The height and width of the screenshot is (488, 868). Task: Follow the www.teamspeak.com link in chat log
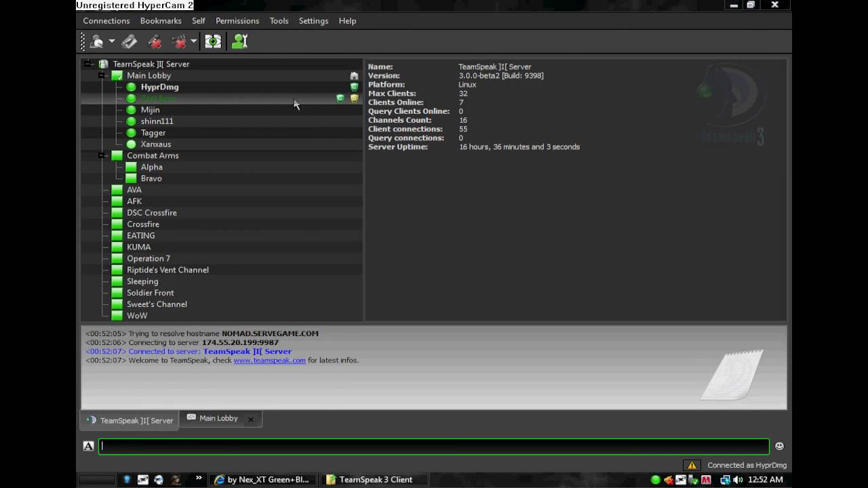tap(269, 361)
